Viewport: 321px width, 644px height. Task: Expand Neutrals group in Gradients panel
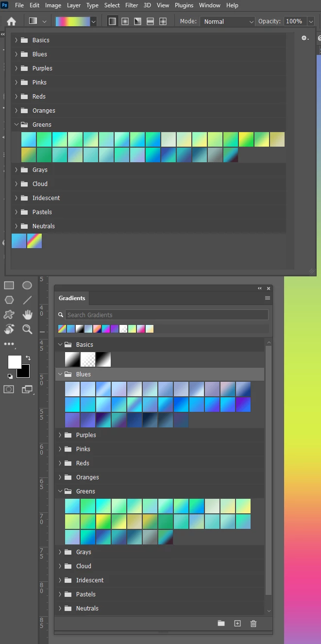click(60, 608)
